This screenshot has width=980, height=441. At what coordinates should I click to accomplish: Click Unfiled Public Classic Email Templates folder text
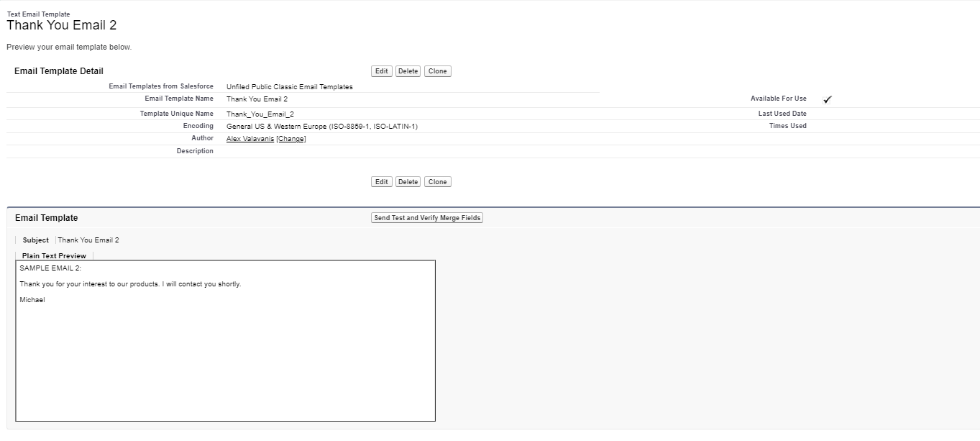[289, 87]
